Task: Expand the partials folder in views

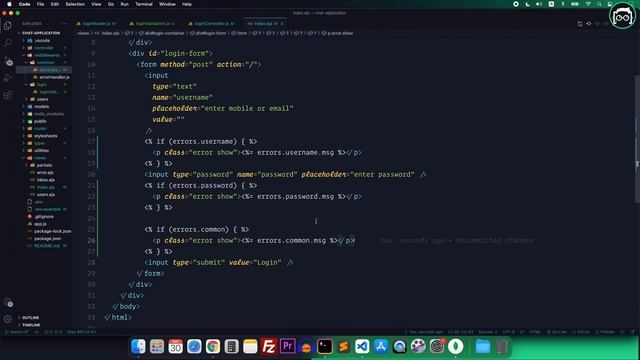Action: pyautogui.click(x=44, y=165)
